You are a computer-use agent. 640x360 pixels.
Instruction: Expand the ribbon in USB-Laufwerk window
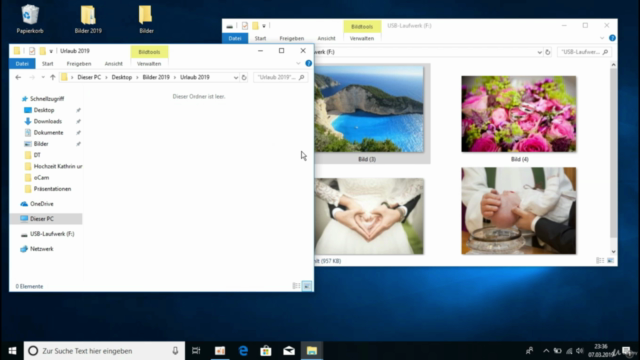pos(602,38)
